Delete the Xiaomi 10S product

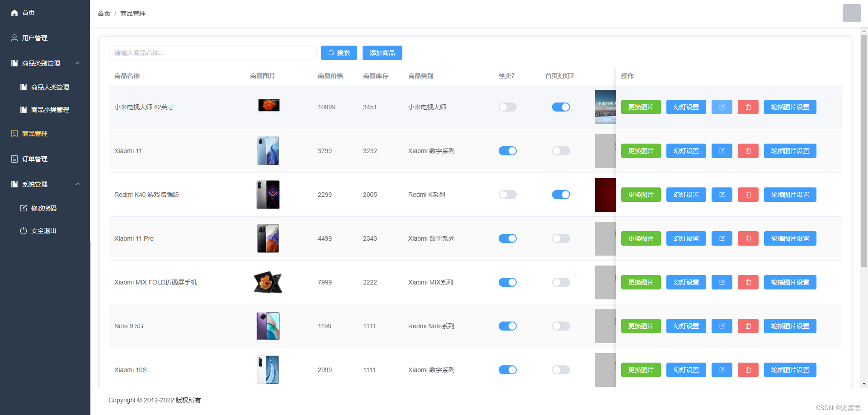point(748,370)
